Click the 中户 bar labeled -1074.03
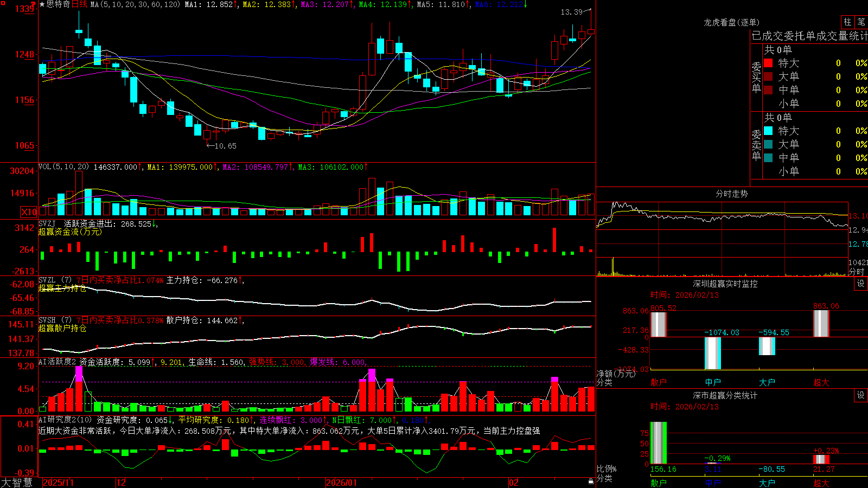Screen dimensions: 868x488 tap(713, 353)
